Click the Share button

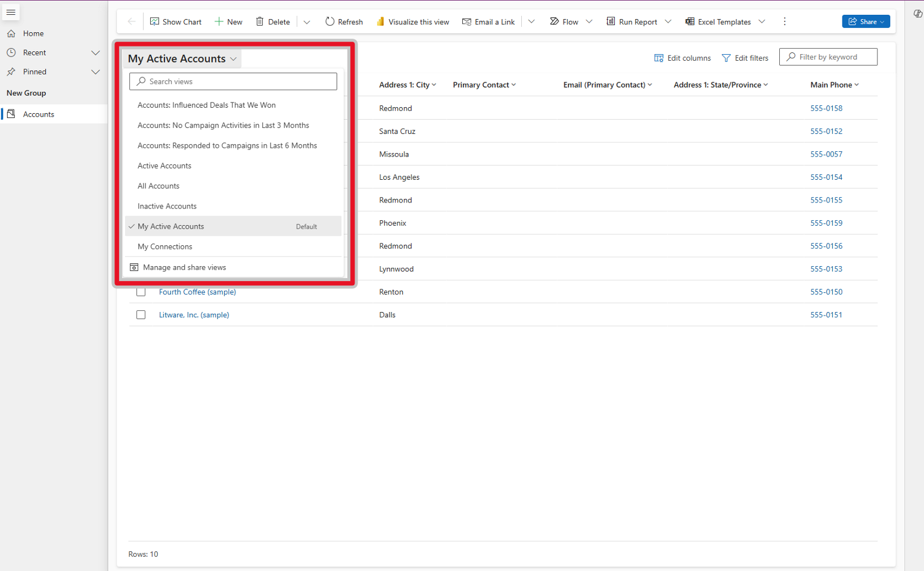click(x=866, y=21)
